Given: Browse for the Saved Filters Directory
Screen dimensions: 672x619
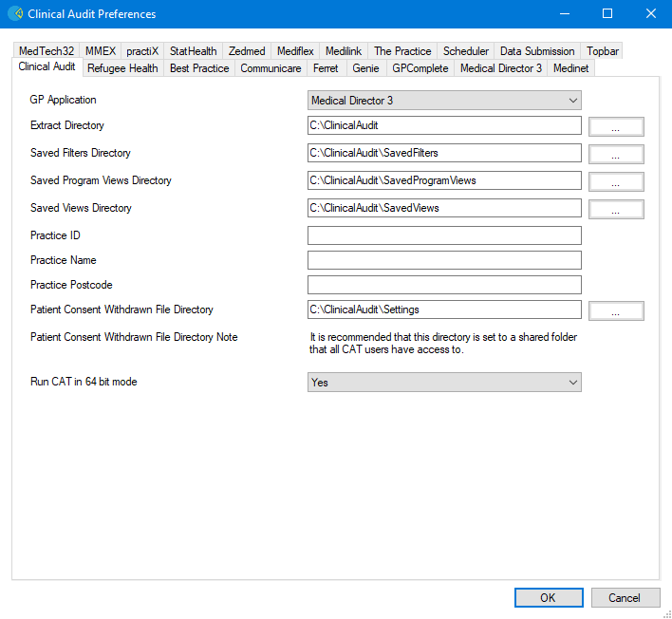Looking at the screenshot, I should tap(616, 155).
